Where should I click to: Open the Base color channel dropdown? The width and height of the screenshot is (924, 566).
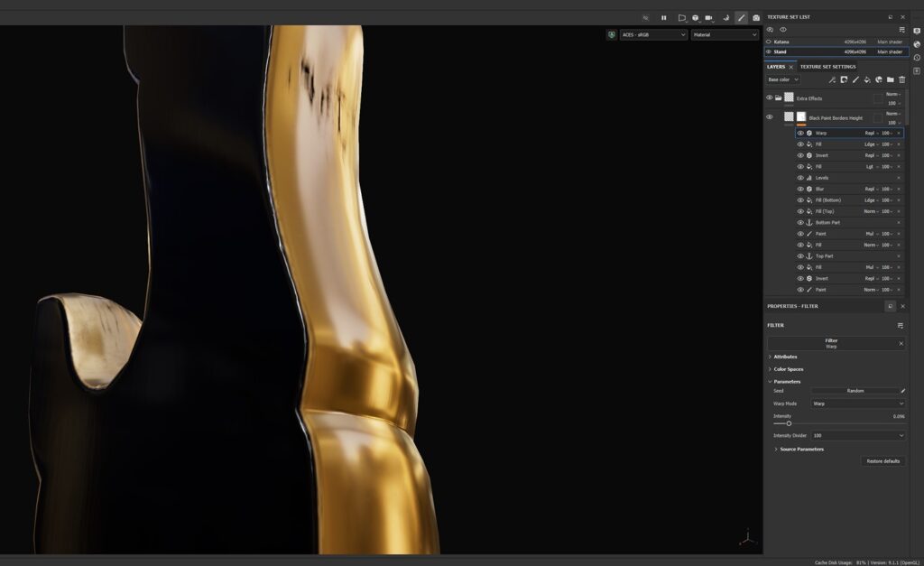[x=782, y=79]
